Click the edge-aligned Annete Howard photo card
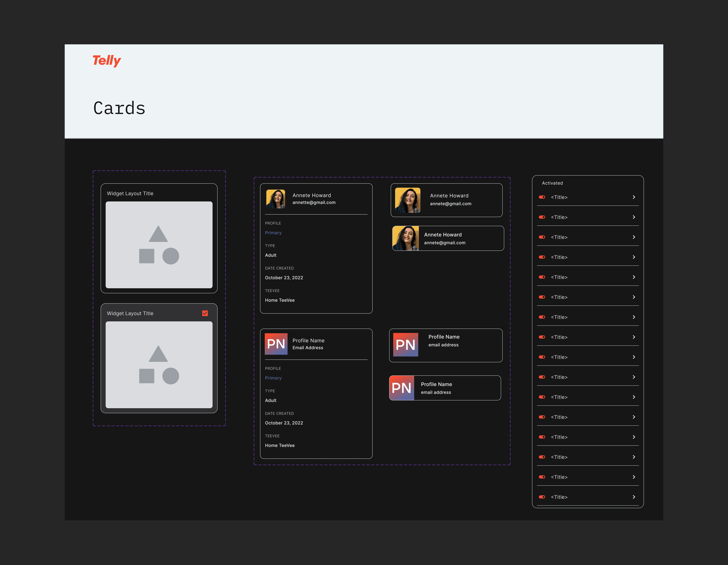 [406, 238]
